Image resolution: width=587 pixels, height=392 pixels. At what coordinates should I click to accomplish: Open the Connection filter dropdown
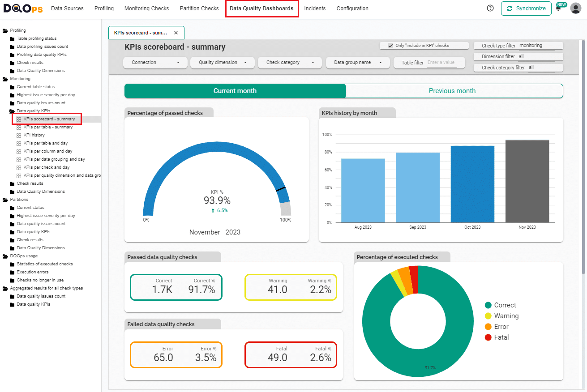click(x=155, y=63)
